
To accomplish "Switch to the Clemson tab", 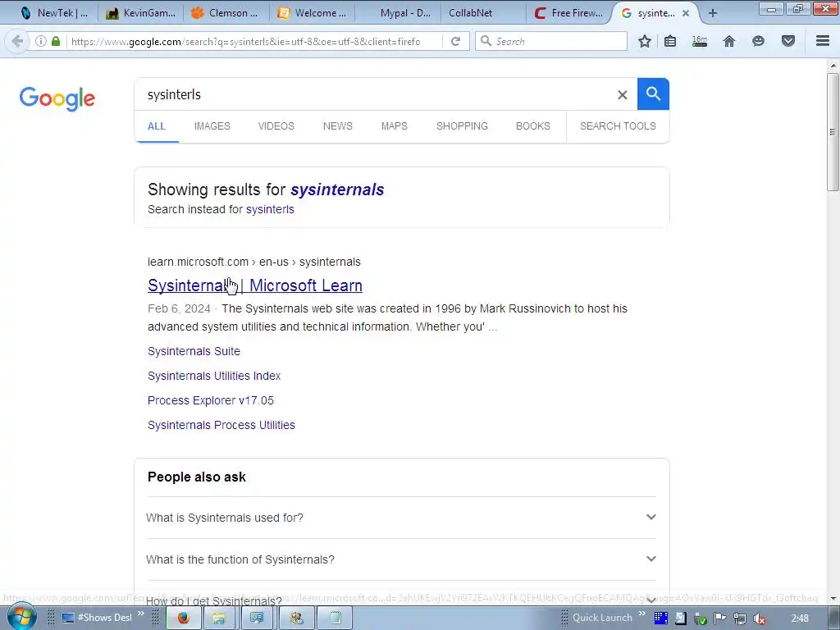I will click(225, 13).
